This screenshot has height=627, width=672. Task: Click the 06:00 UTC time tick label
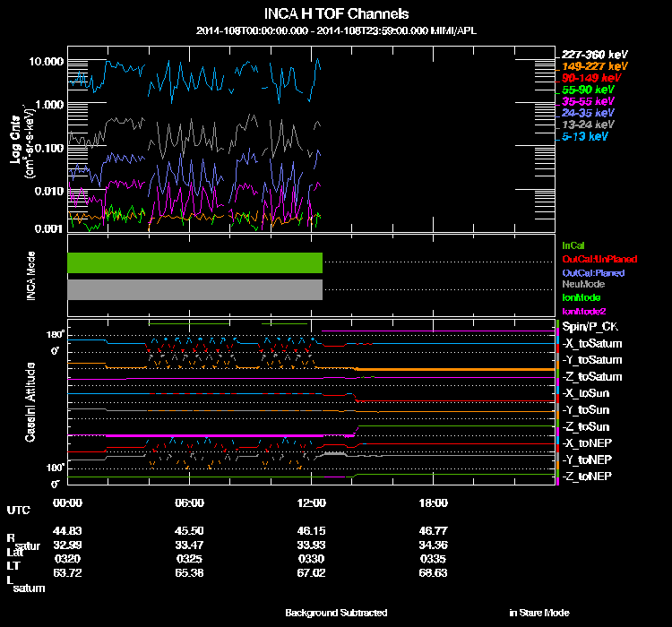[190, 502]
